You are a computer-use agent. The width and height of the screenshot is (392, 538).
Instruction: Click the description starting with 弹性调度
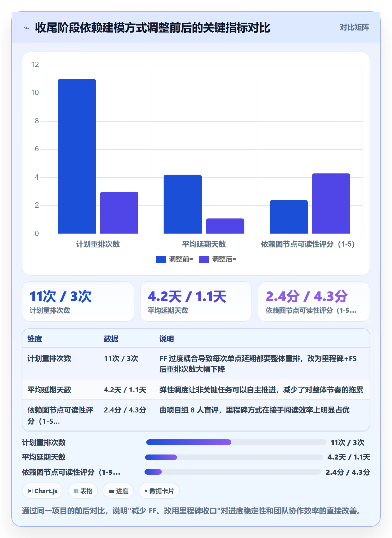click(x=261, y=390)
